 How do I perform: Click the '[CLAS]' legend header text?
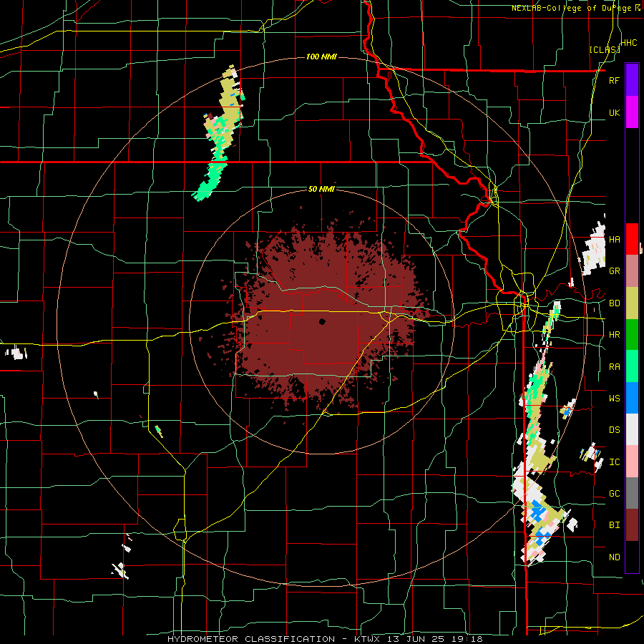(x=605, y=49)
